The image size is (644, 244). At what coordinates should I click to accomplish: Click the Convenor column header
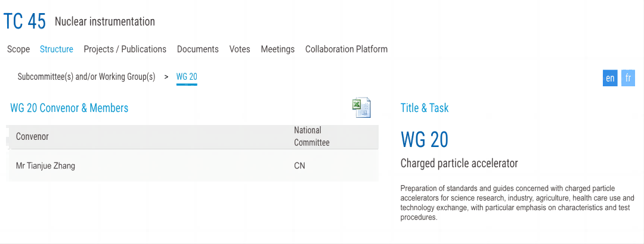(32, 137)
